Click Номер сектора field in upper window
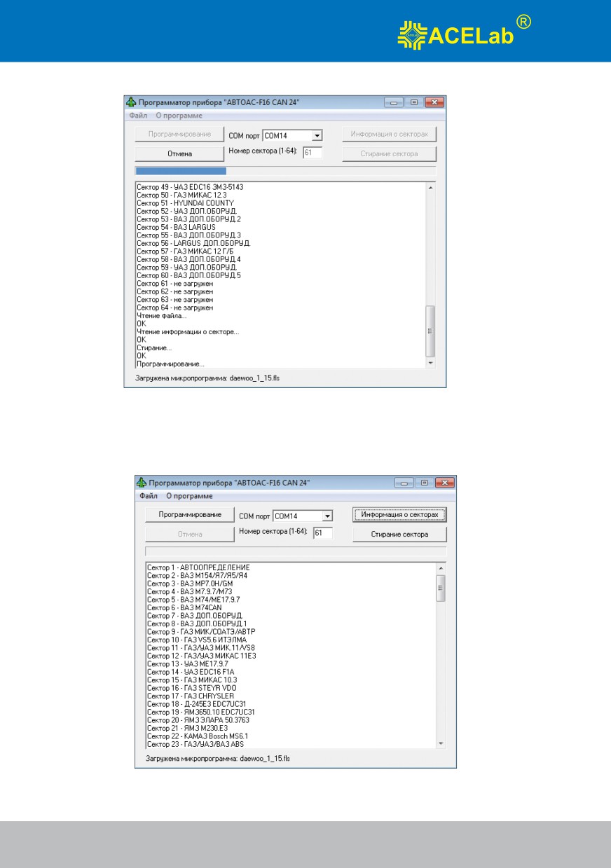611x868 pixels. [x=313, y=152]
